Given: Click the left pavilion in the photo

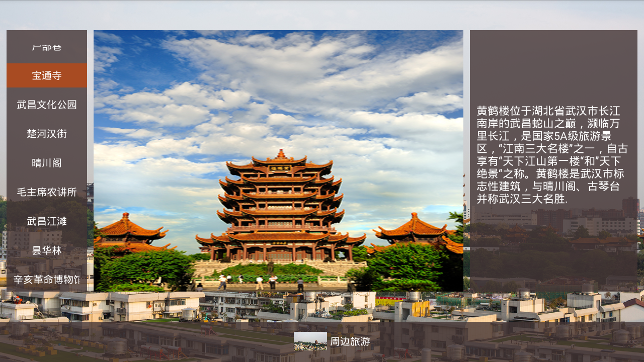Looking at the screenshot, I should [x=130, y=232].
